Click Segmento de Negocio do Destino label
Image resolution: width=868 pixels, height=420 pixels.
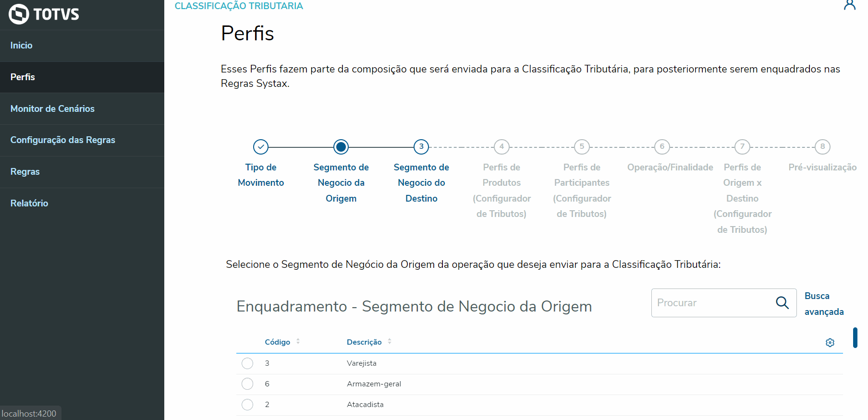[421, 182]
